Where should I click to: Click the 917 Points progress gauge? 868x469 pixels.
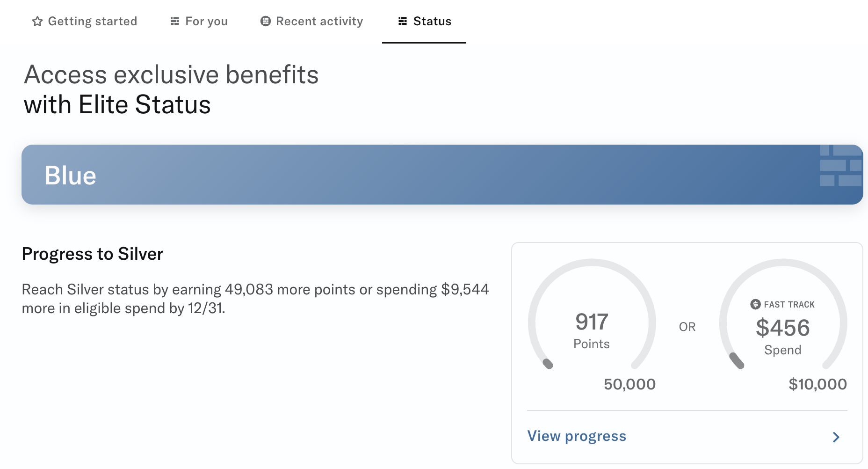(592, 323)
